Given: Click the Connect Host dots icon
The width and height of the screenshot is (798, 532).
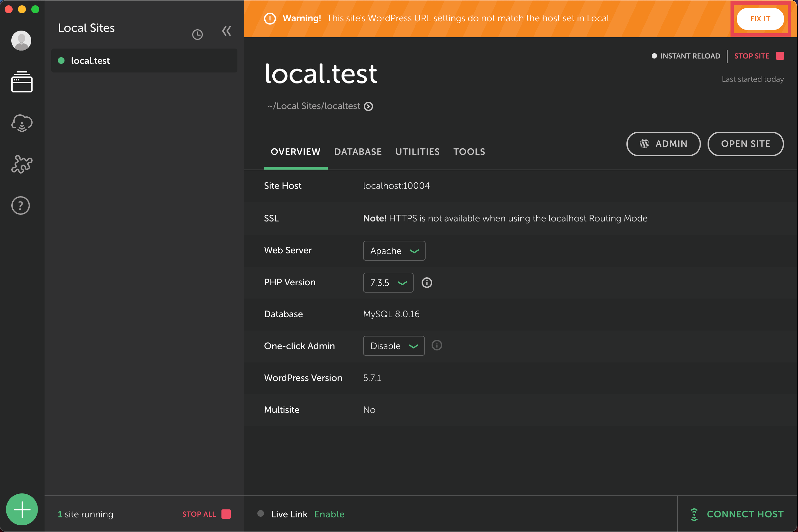Looking at the screenshot, I should click(x=694, y=514).
